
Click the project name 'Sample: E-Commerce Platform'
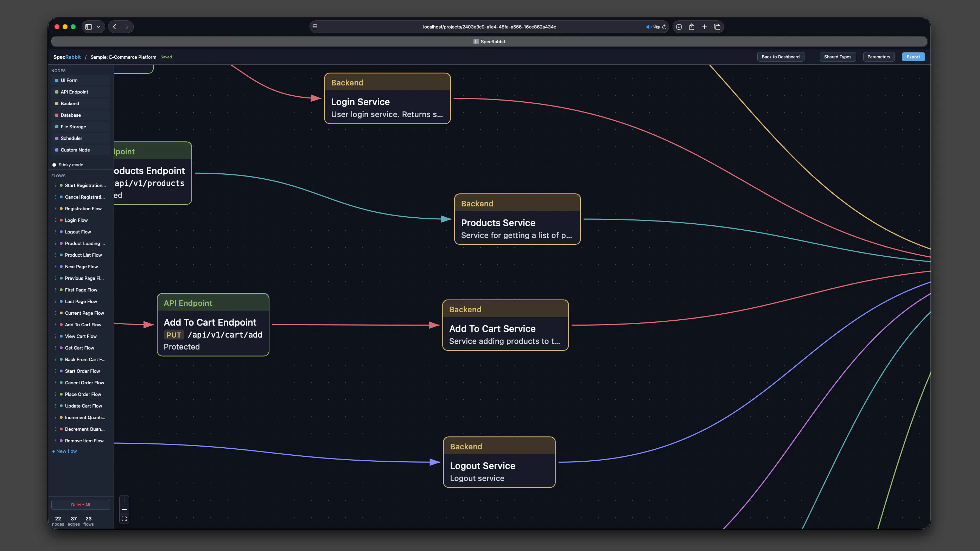pos(123,57)
